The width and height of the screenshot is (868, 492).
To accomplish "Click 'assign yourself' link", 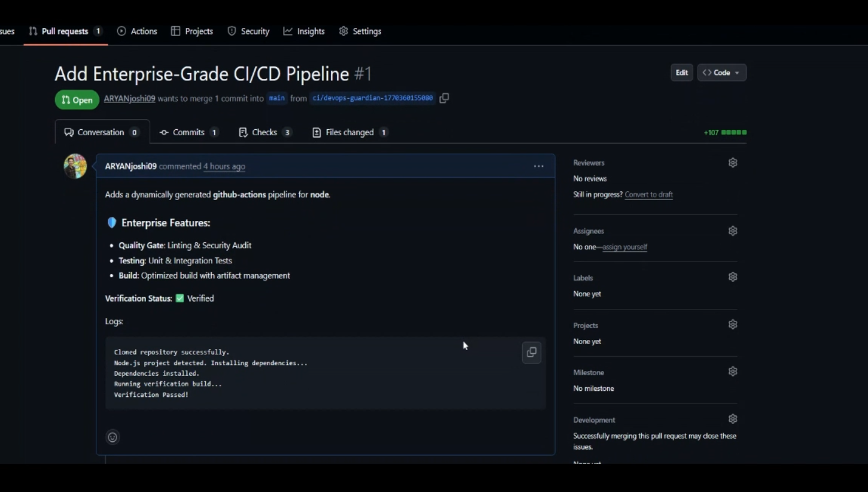I will click(625, 247).
